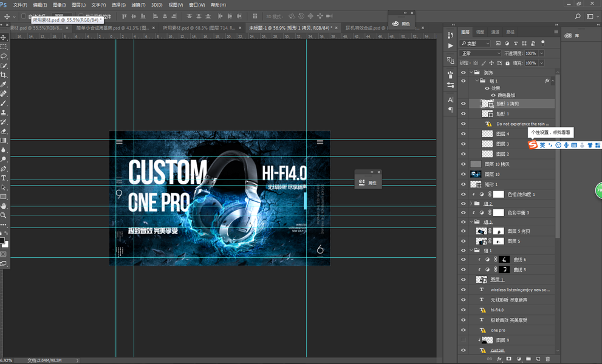Open search magnifier in options bar

pos(578,16)
